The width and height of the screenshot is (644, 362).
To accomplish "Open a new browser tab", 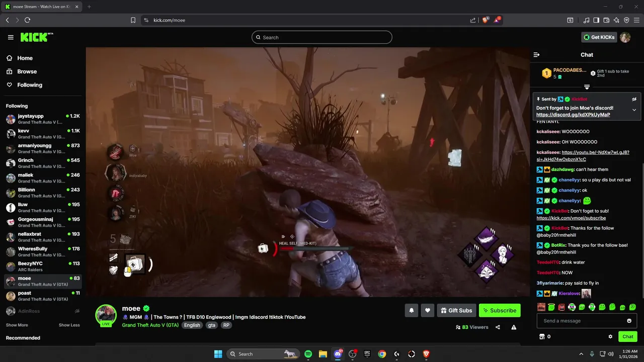I will [x=89, y=7].
